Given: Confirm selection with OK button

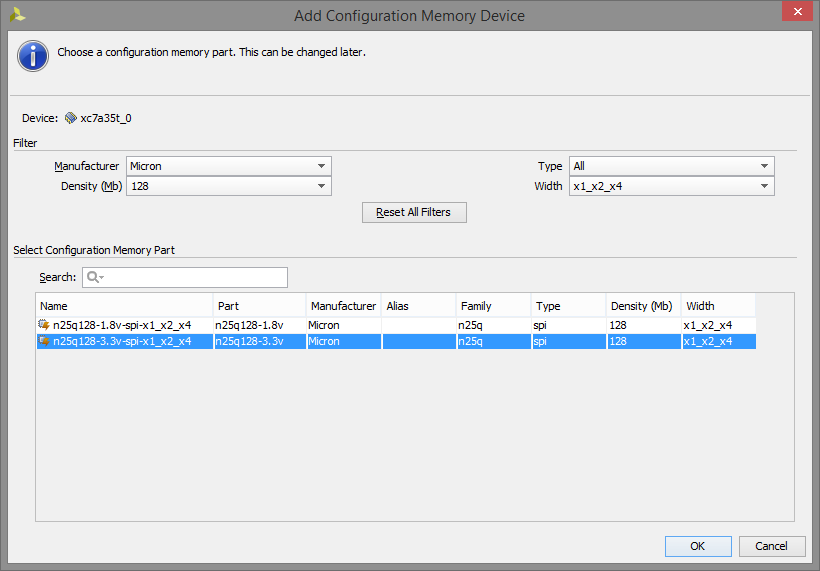Looking at the screenshot, I should pyautogui.click(x=698, y=546).
